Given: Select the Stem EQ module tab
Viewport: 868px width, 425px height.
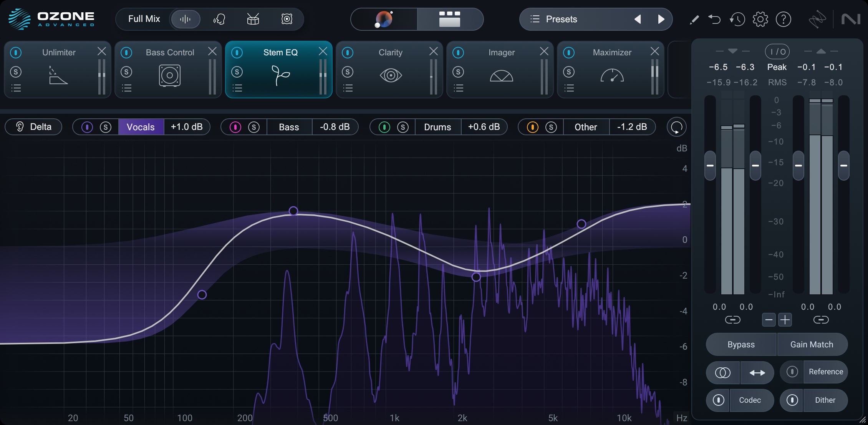Looking at the screenshot, I should 280,53.
